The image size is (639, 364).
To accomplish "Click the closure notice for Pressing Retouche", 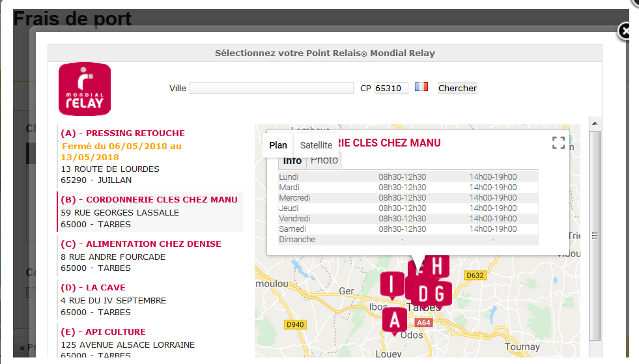I will (x=121, y=152).
